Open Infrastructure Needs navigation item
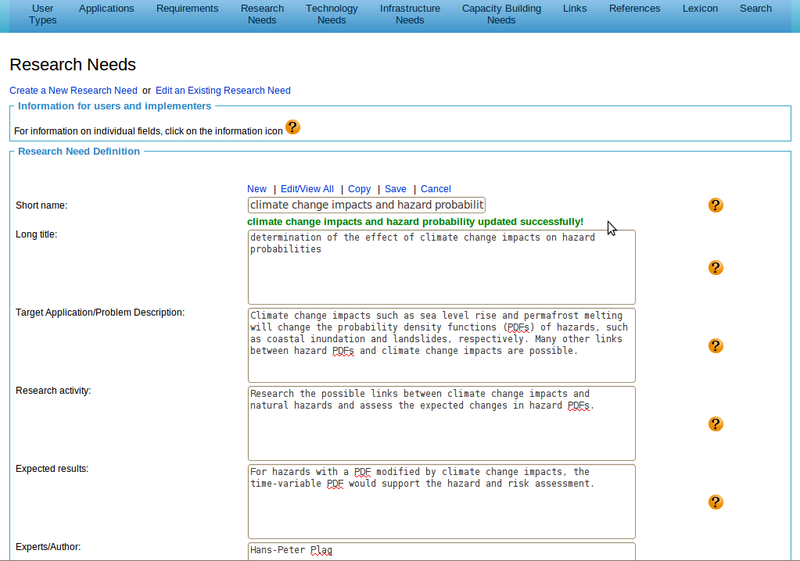Image resolution: width=800 pixels, height=561 pixels. coord(409,14)
